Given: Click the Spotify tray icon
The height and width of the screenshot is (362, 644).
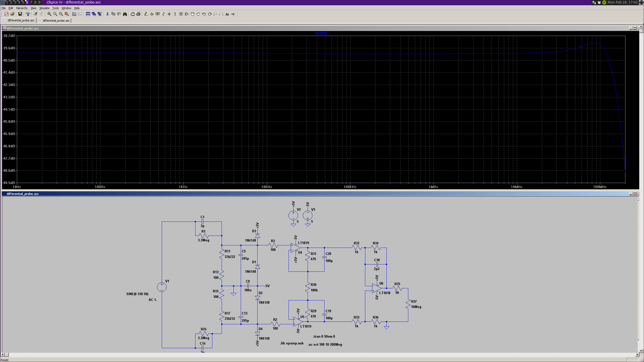Looking at the screenshot, I should click(x=604, y=2).
